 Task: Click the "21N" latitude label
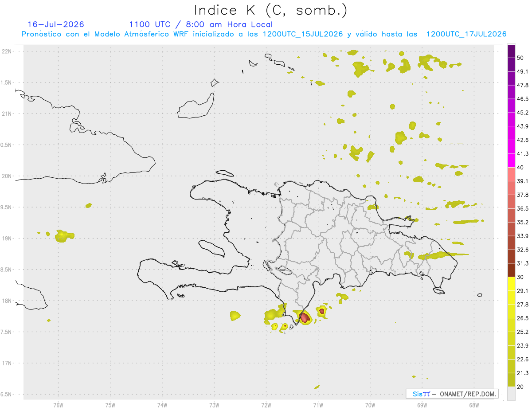pos(7,114)
